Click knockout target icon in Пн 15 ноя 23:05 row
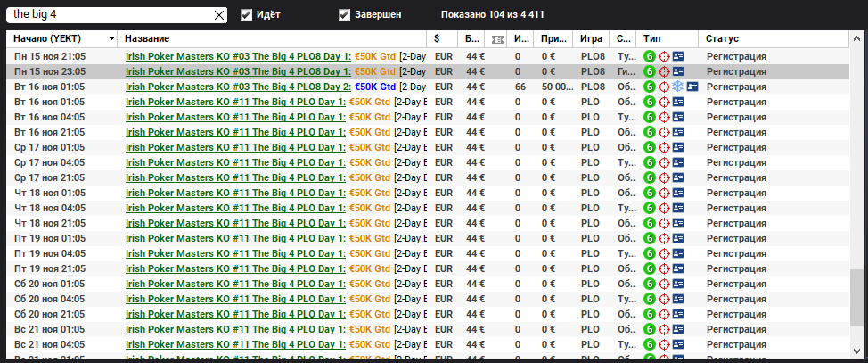 click(664, 71)
